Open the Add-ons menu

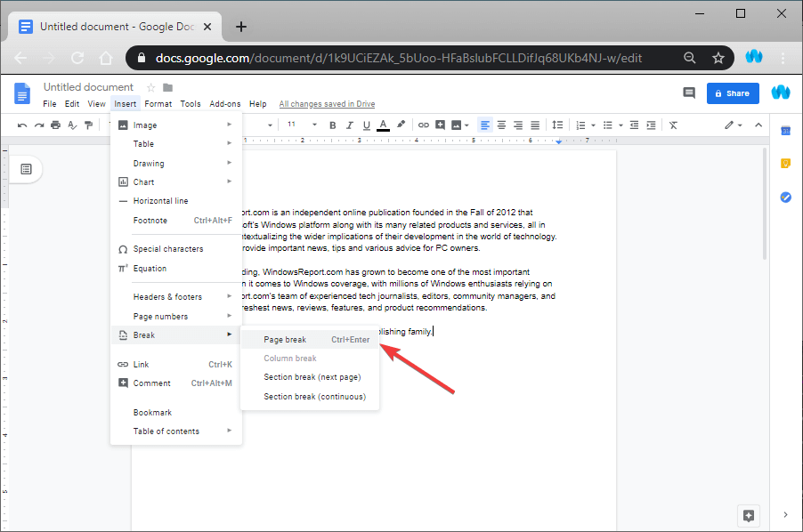pos(225,104)
